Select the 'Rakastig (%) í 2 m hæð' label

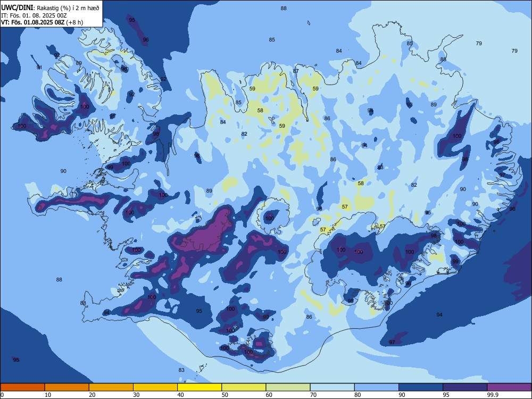point(68,8)
